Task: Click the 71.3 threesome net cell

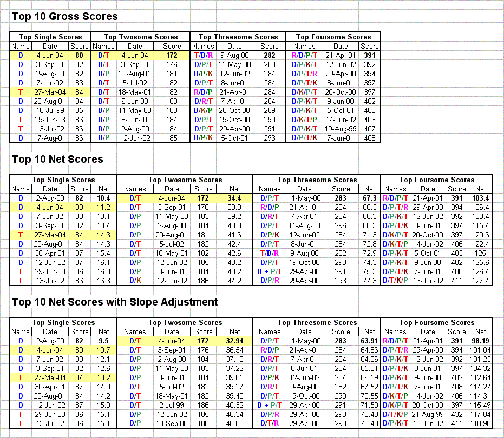Action: click(370, 235)
